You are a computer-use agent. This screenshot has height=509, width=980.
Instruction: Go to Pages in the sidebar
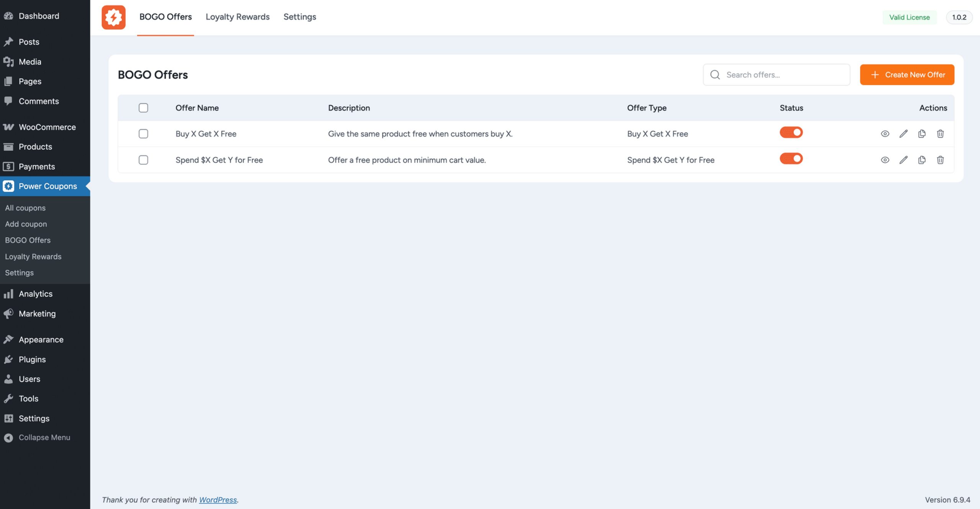[x=45, y=81]
